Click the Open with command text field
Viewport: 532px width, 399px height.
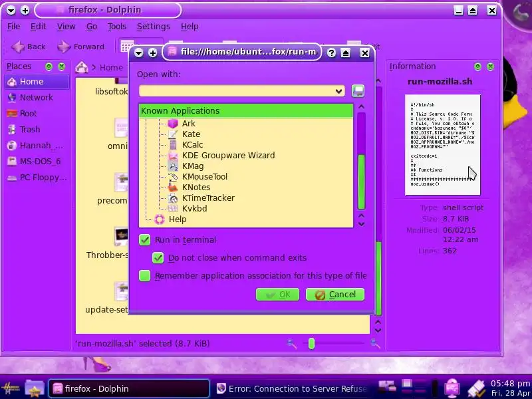[x=237, y=91]
